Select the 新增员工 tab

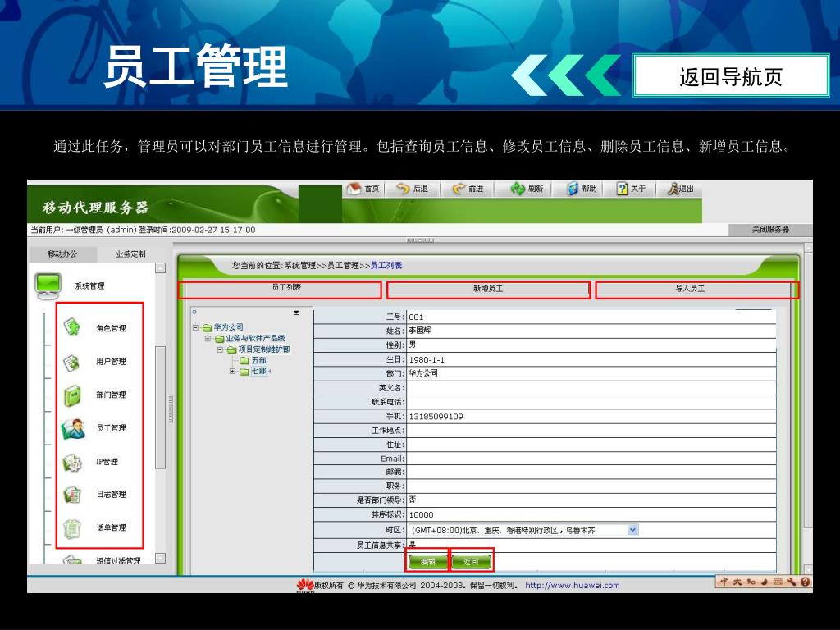488,290
